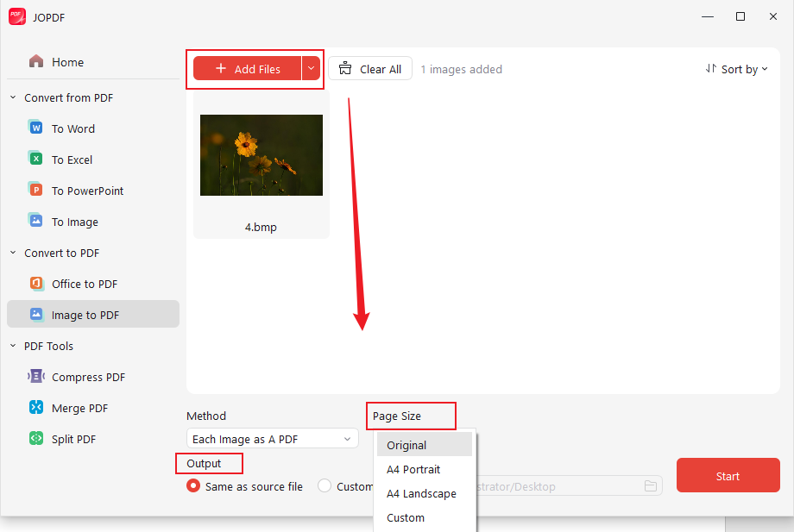794x532 pixels.
Task: Open the Compress PDF tool icon
Action: tap(35, 376)
